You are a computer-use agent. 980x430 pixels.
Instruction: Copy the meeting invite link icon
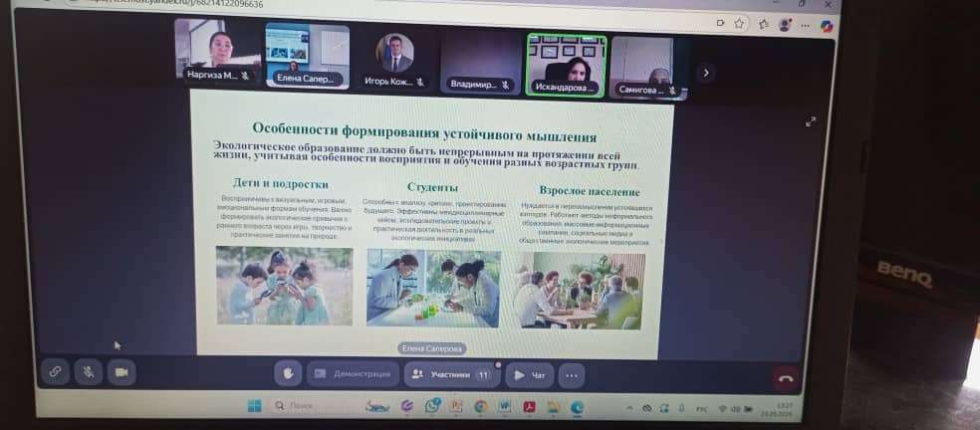pyautogui.click(x=55, y=371)
